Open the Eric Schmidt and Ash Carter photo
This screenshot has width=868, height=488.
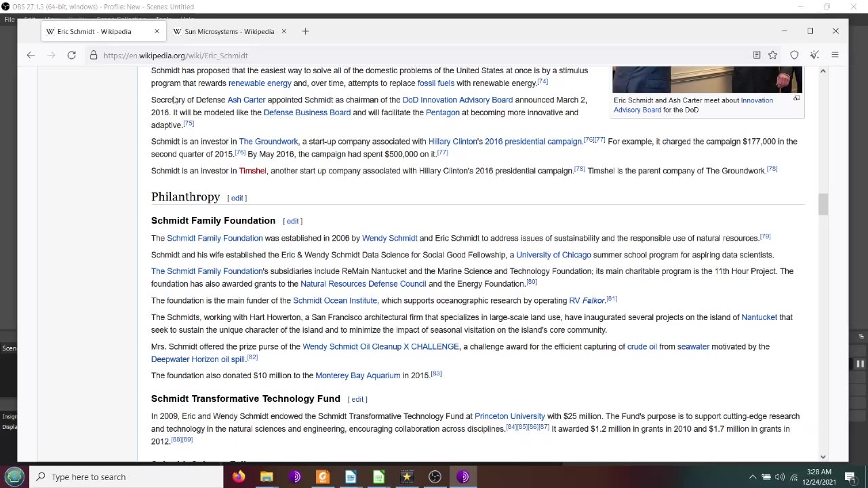point(707,79)
